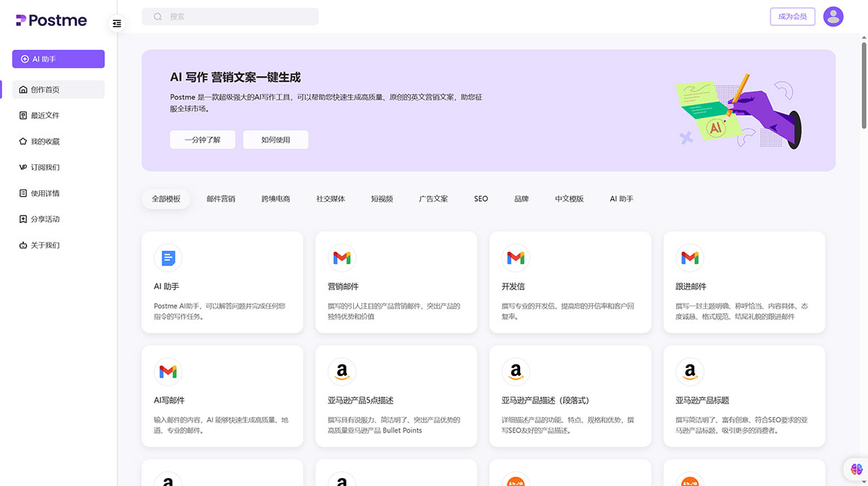
Task: Toggle the sidebar collapse control
Action: 116,23
